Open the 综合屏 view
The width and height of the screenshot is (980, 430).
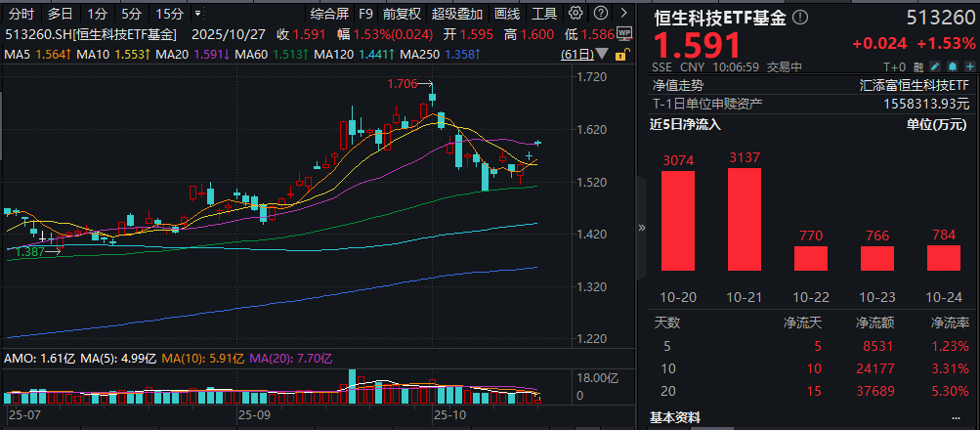pyautogui.click(x=329, y=15)
